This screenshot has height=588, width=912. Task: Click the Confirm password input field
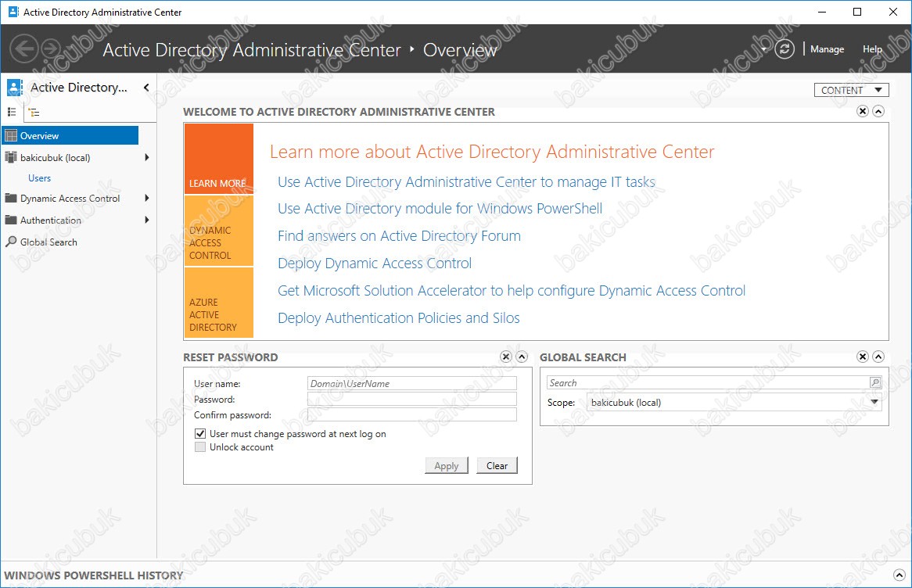(411, 414)
